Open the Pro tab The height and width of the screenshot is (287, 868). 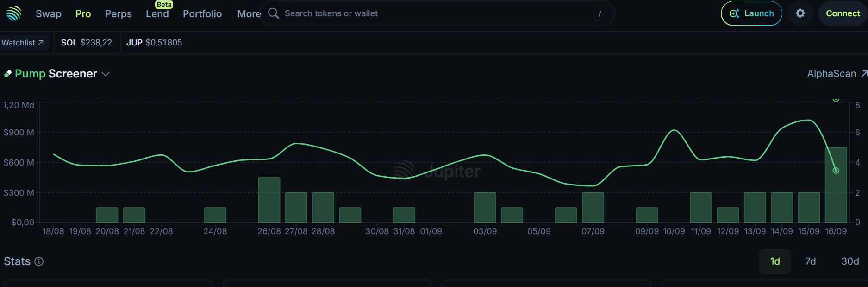click(83, 14)
